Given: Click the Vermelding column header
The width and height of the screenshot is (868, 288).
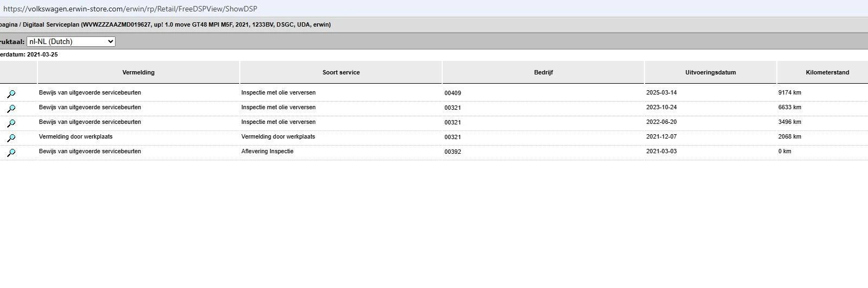Looking at the screenshot, I should (138, 72).
